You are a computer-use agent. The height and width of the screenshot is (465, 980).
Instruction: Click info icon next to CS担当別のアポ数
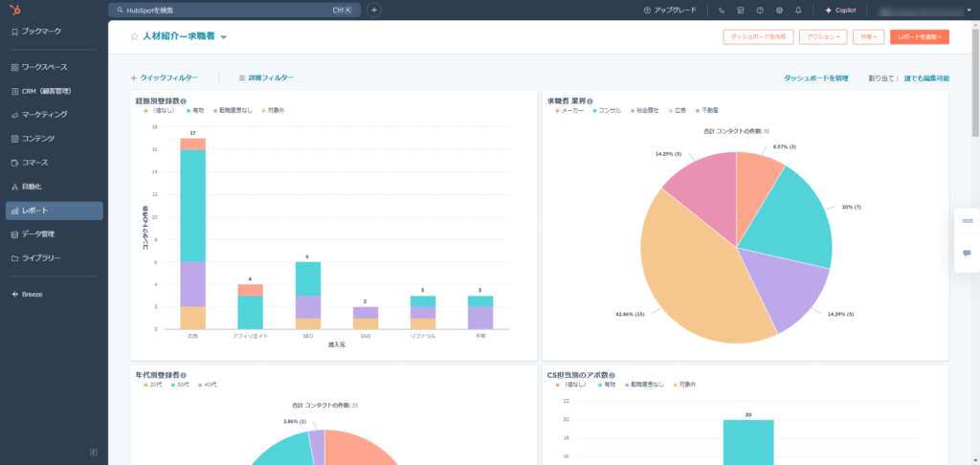(613, 376)
